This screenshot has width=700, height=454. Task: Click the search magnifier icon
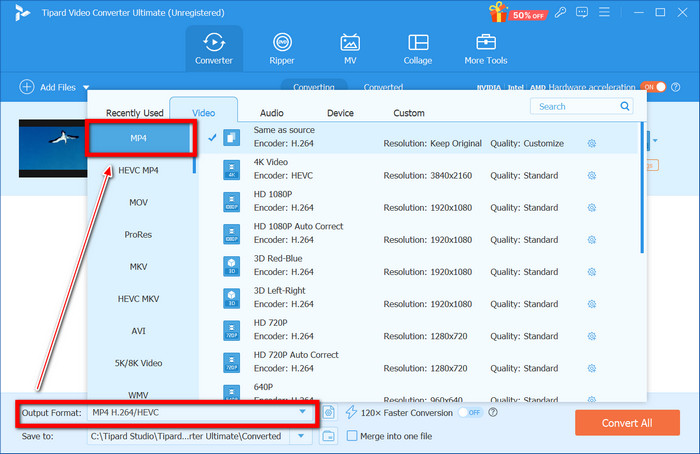click(x=625, y=106)
